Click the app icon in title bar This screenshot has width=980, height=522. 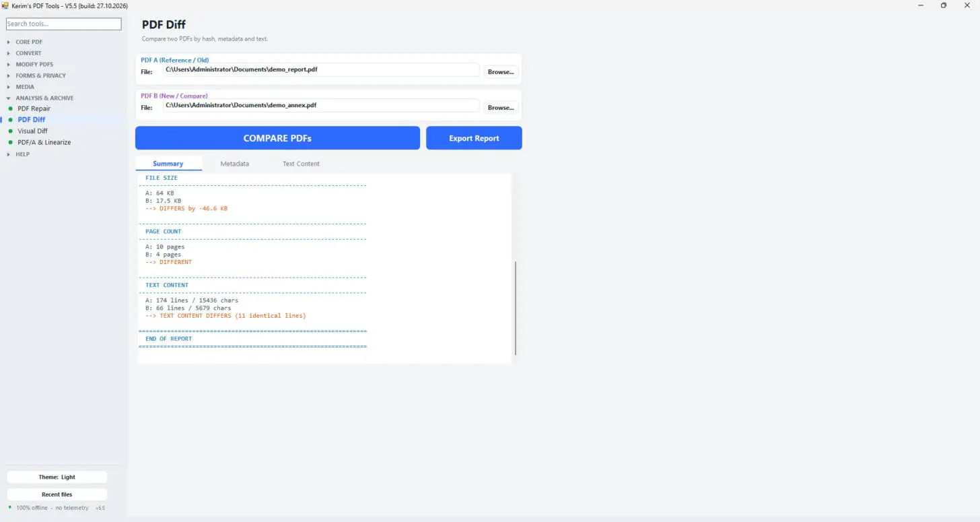click(x=5, y=5)
